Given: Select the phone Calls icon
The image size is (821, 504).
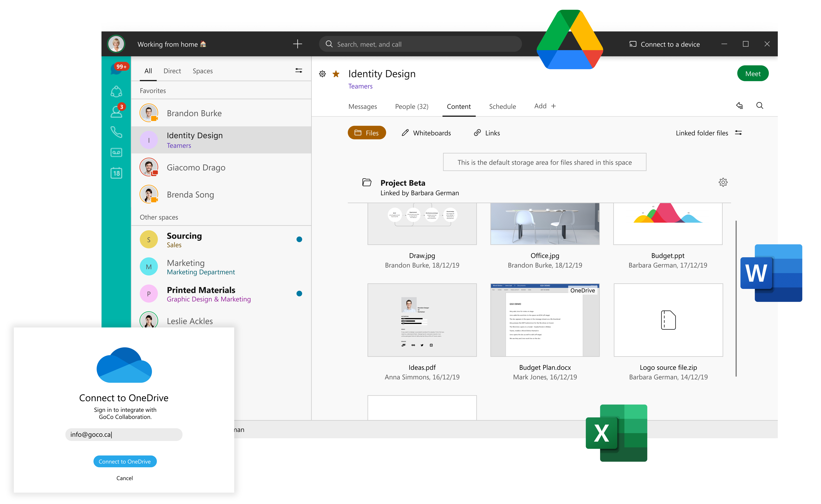Looking at the screenshot, I should [116, 132].
